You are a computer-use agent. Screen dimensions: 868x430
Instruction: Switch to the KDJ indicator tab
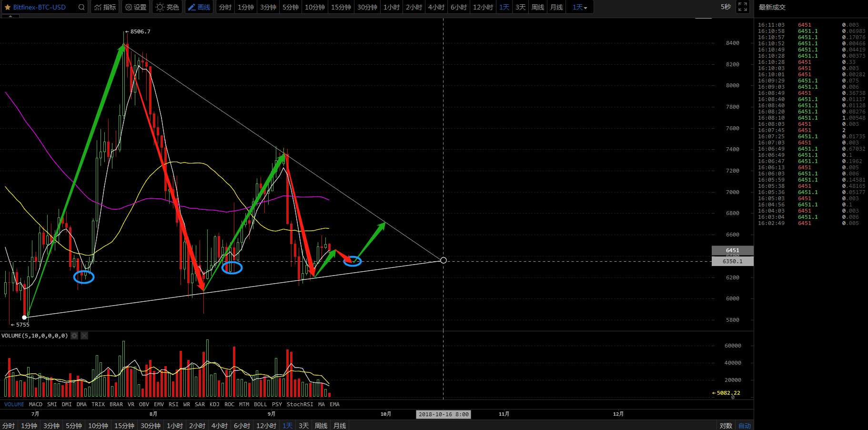(214, 404)
